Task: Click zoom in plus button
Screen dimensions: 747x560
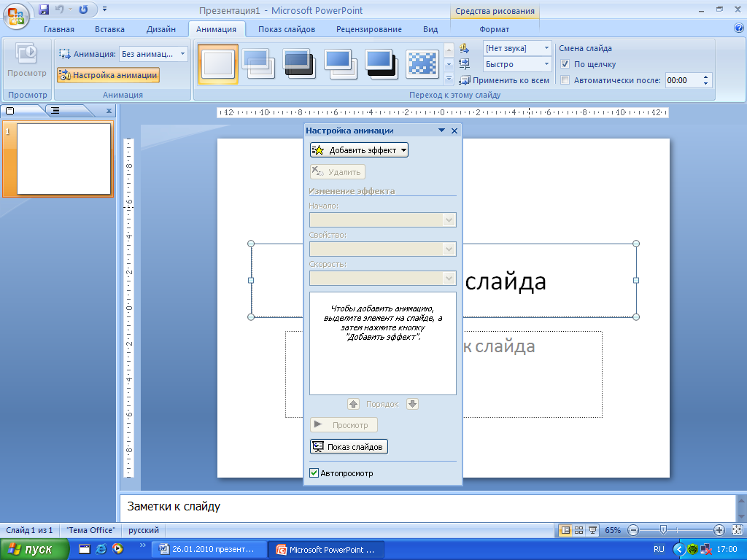Action: [719, 530]
